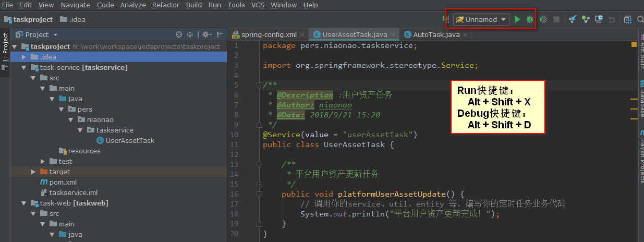Switch to the AutoTask.java tab
The width and height of the screenshot is (644, 242).
click(436, 34)
